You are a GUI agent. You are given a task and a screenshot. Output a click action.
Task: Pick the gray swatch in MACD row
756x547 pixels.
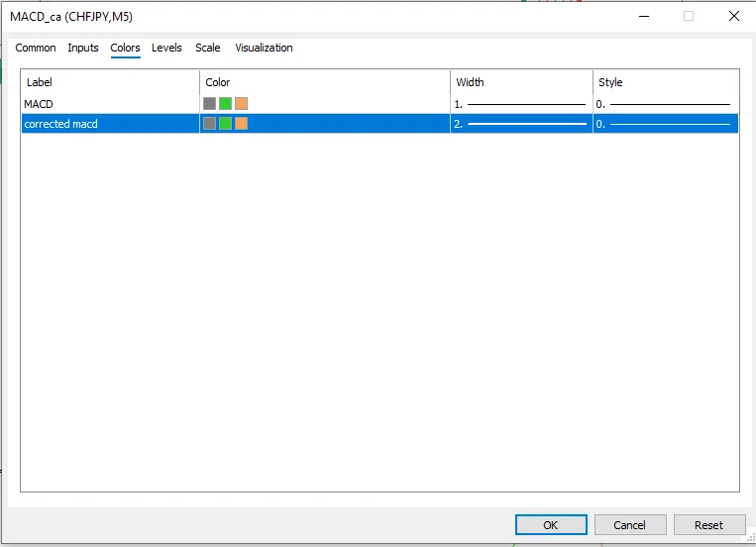(209, 104)
